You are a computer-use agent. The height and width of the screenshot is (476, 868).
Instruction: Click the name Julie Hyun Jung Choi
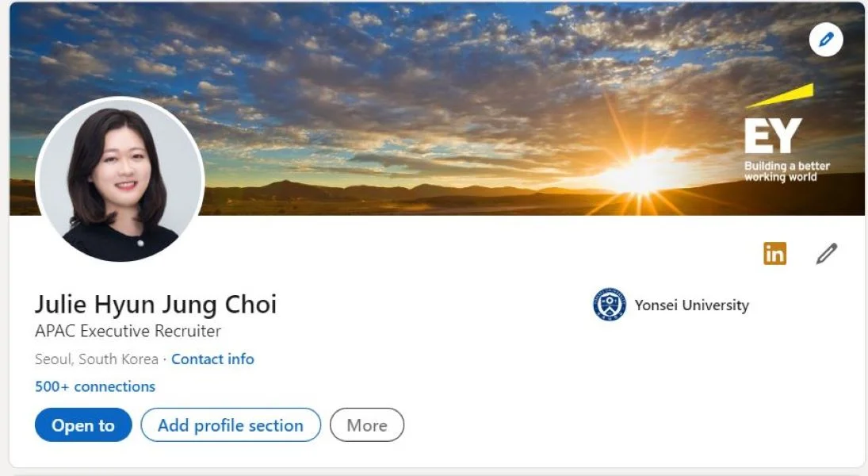[155, 304]
